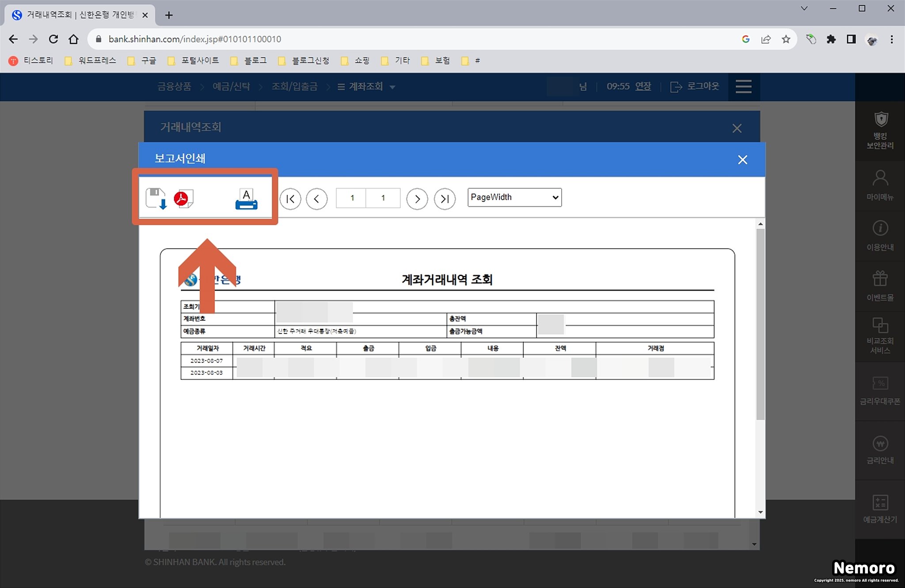Open the PageWidth zoom dropdown
905x588 pixels.
(514, 197)
